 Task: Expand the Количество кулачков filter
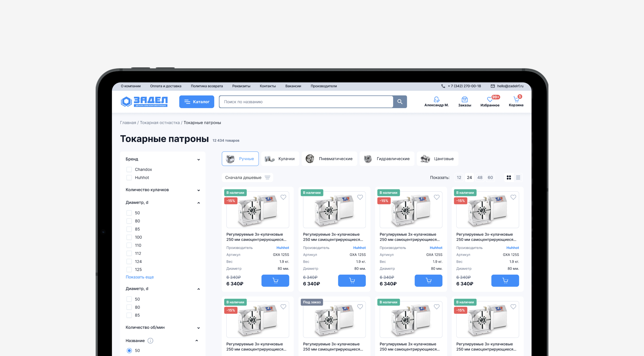coord(199,190)
